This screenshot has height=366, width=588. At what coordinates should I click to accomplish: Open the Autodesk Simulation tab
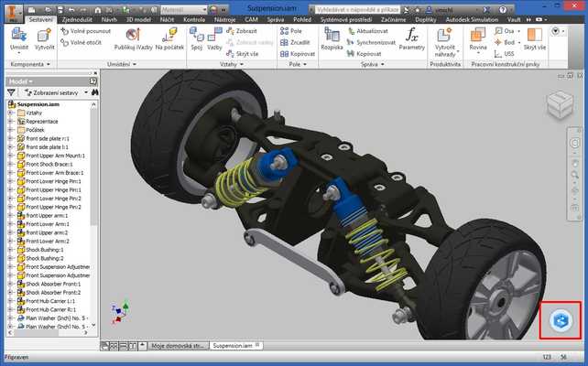(472, 19)
